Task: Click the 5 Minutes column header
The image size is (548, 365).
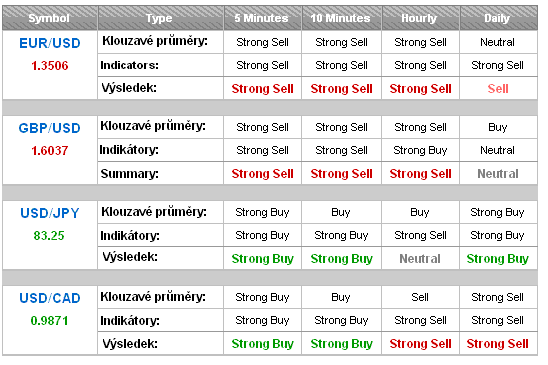Action: tap(261, 18)
